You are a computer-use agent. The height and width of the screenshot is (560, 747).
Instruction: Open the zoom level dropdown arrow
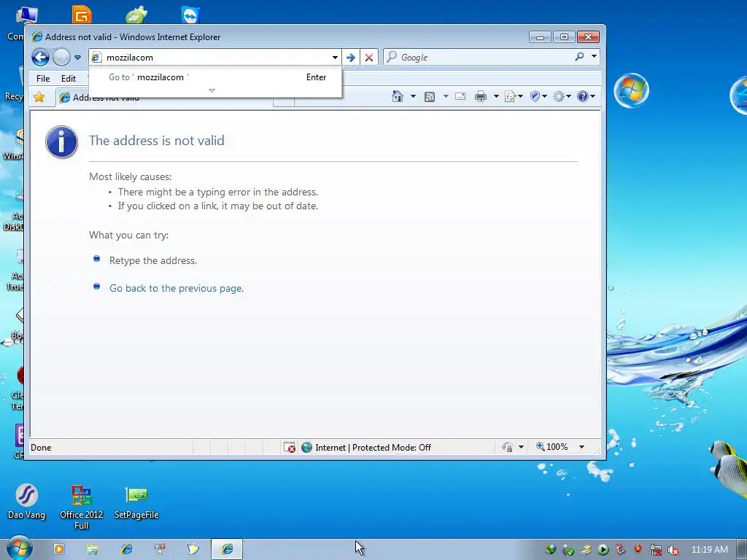(581, 447)
